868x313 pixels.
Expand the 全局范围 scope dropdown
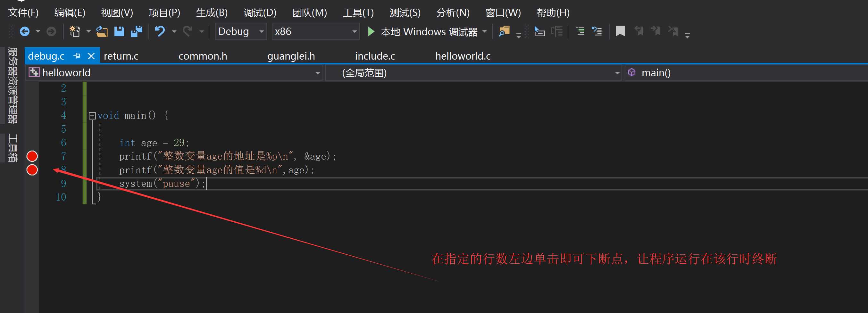[617, 73]
